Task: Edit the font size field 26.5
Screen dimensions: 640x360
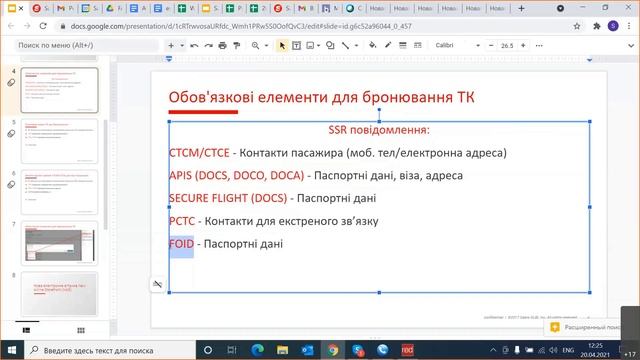Action: tap(507, 46)
